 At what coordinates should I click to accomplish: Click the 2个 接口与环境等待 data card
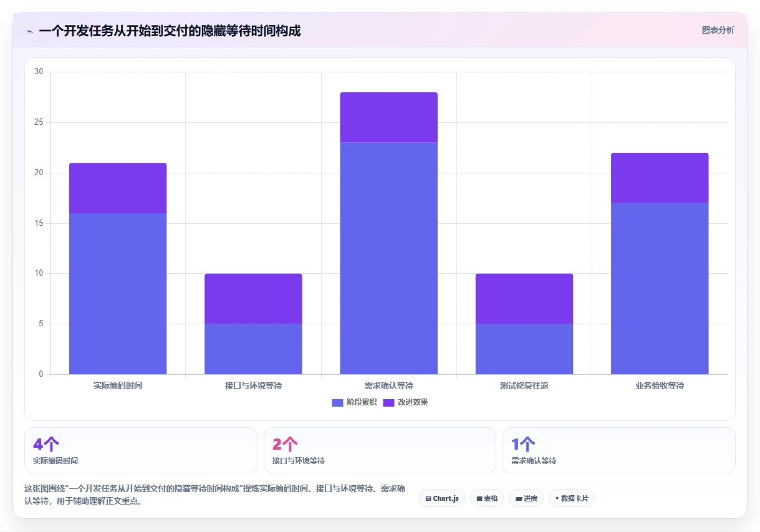(380, 450)
